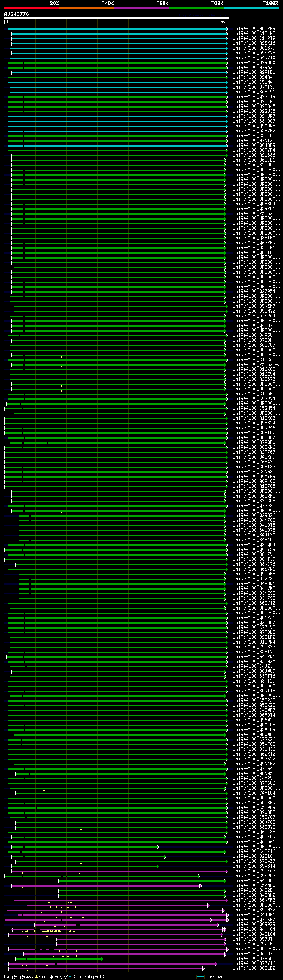Select the UniRef100_Q4WXA9 label

click(254, 457)
